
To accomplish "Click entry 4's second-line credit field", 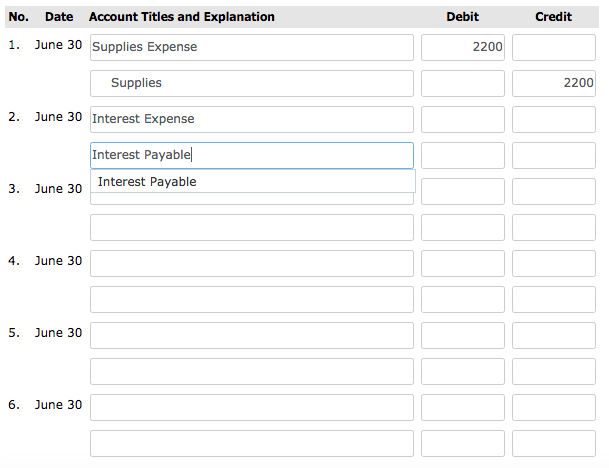I will (x=553, y=299).
